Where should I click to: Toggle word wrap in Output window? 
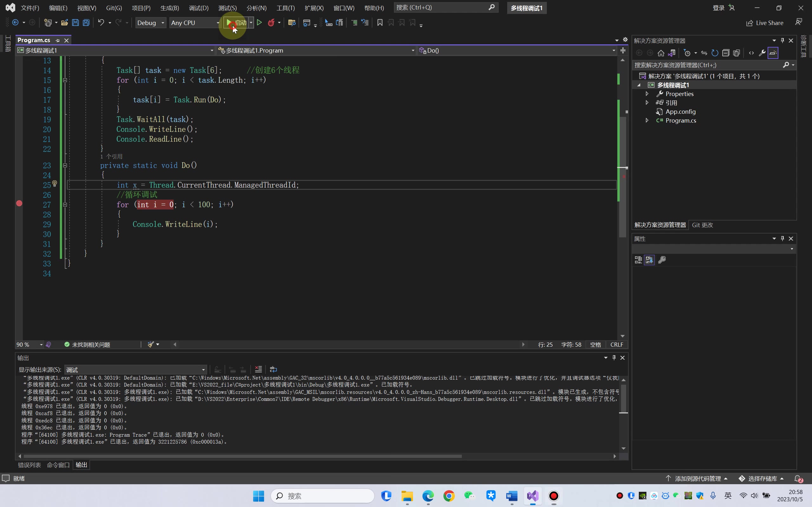[x=273, y=369]
